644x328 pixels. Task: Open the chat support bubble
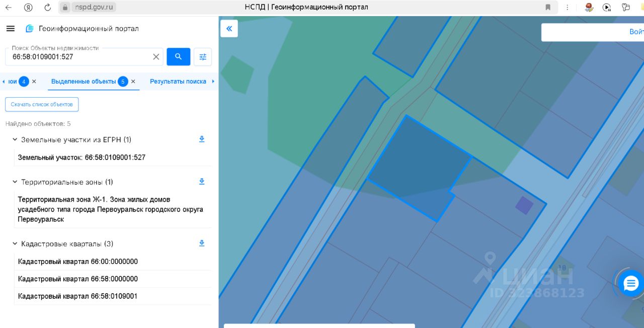tap(630, 284)
